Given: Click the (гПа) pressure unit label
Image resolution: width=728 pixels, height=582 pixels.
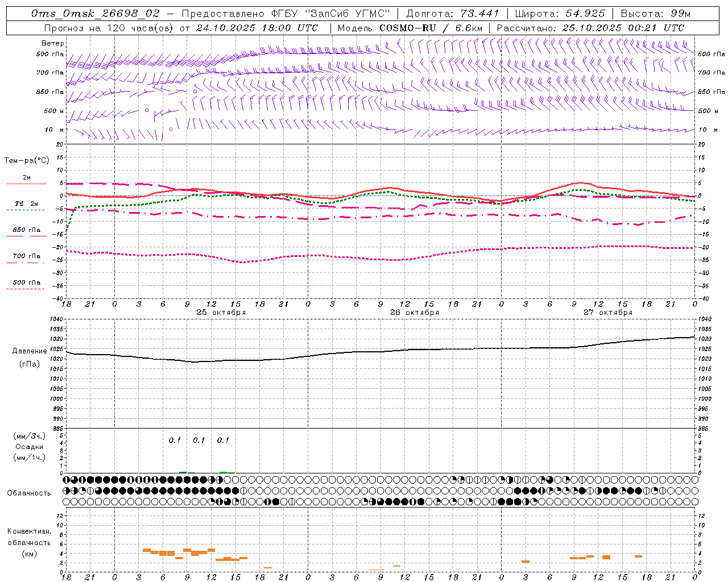Looking at the screenshot, I should pyautogui.click(x=30, y=364).
